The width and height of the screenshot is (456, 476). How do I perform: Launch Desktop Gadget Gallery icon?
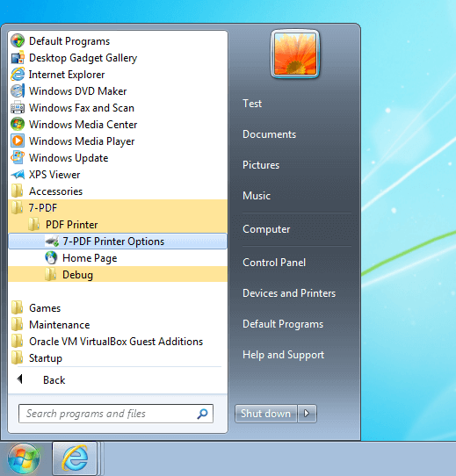pyautogui.click(x=18, y=57)
